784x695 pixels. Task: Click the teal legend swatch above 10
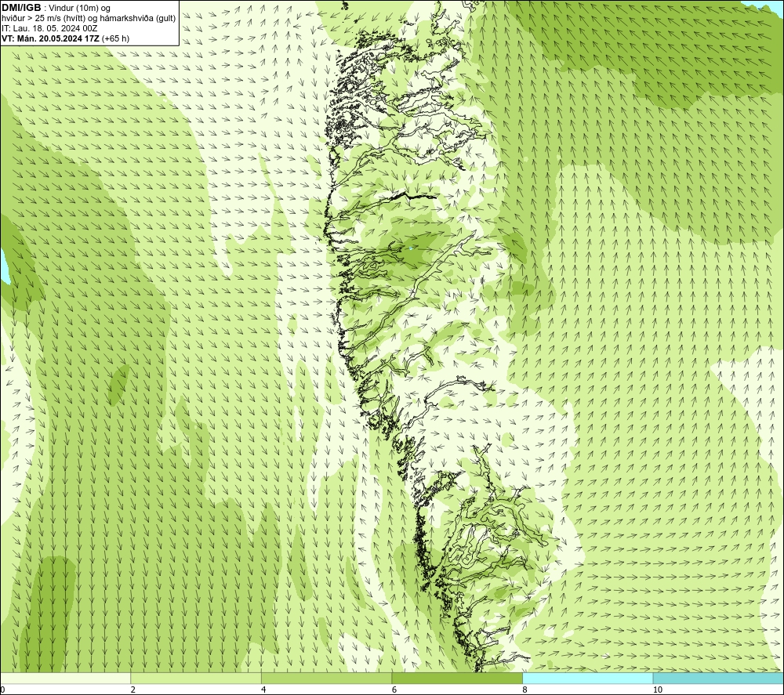tap(718, 678)
